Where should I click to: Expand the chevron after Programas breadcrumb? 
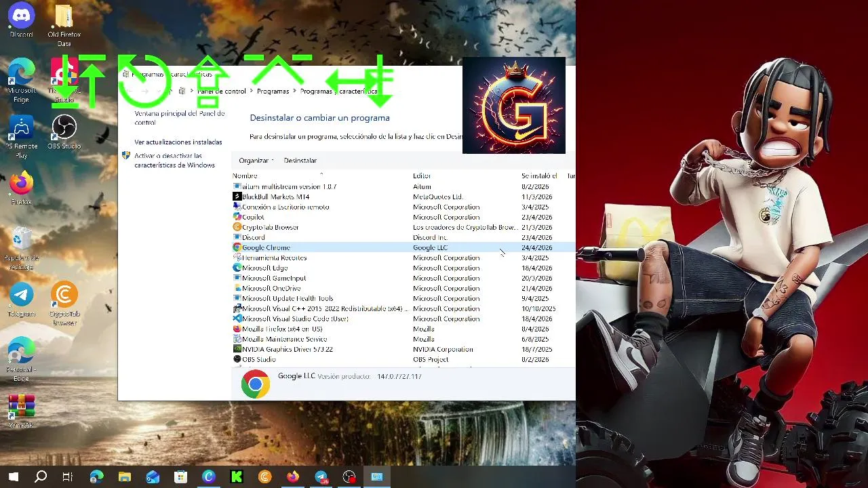pyautogui.click(x=295, y=91)
